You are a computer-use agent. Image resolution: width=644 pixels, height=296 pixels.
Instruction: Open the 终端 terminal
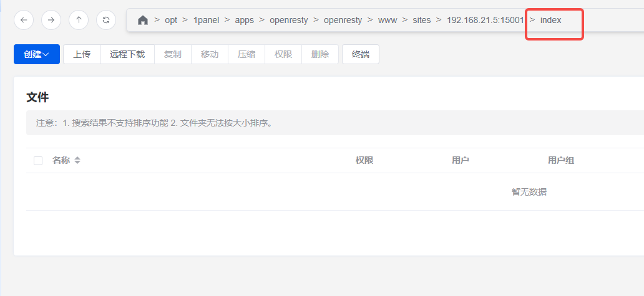point(361,54)
